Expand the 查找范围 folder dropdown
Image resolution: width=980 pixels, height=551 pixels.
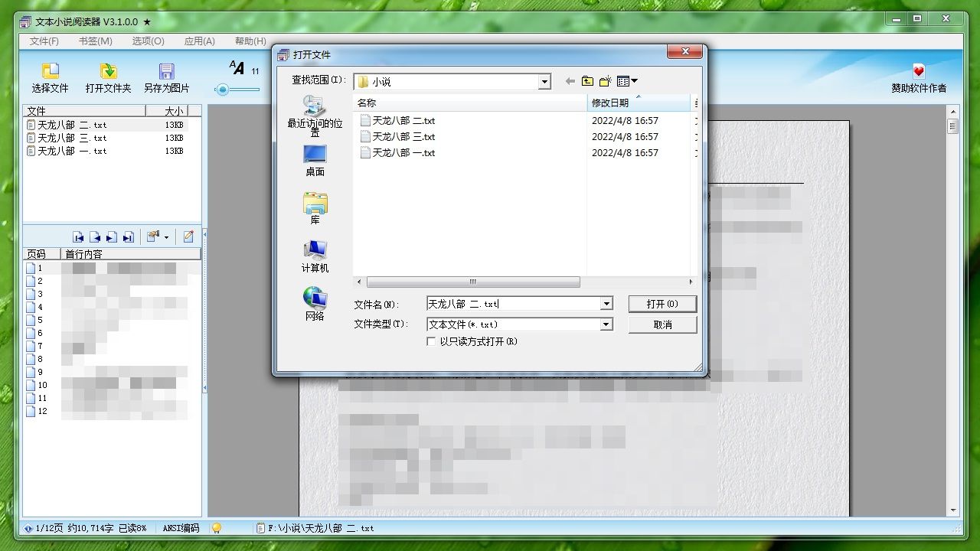(x=544, y=82)
